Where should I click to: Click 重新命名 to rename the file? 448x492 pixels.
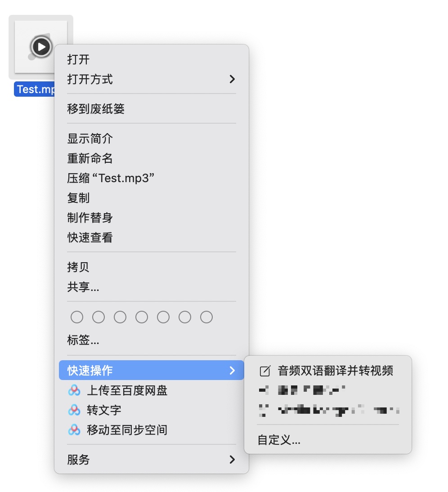tap(90, 158)
